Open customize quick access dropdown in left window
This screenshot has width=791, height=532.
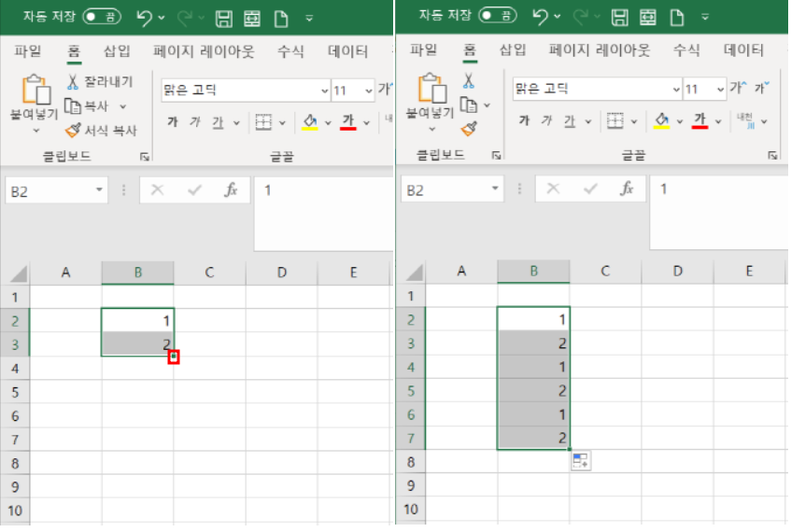(309, 19)
